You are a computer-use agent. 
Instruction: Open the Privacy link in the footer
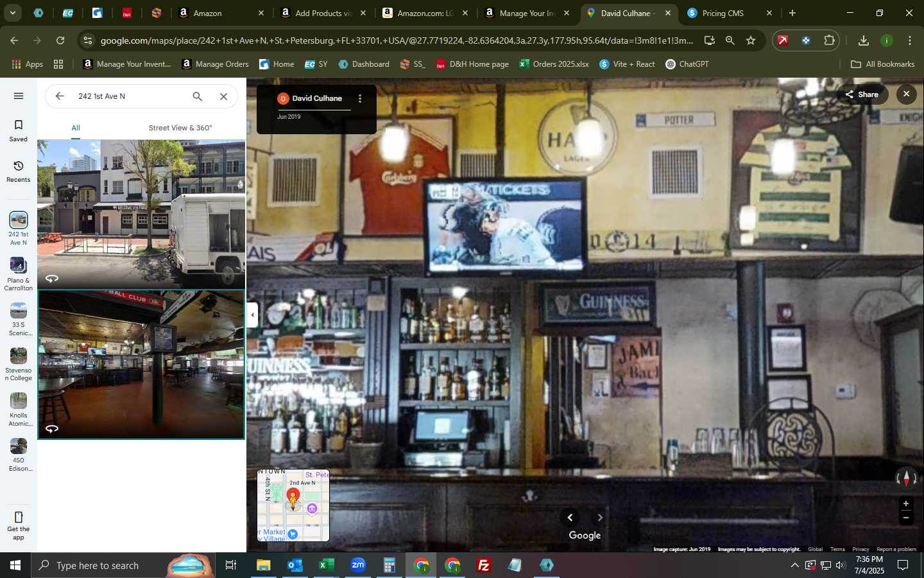860,549
